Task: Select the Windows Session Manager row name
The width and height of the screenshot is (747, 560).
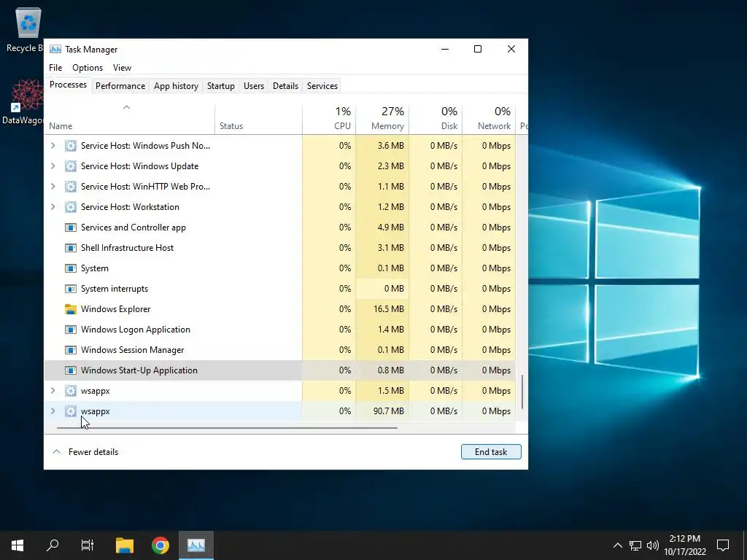Action: (x=133, y=350)
